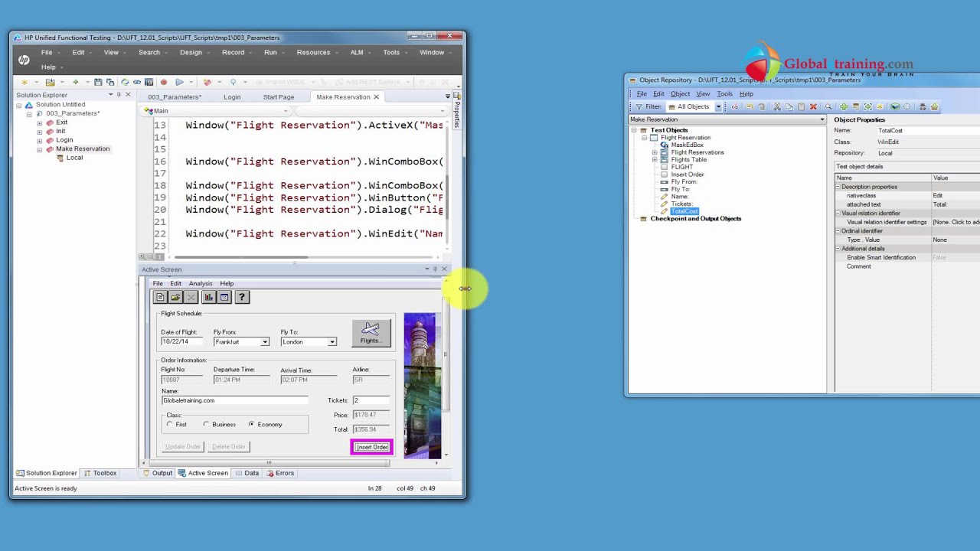Click the Properties side tab in UFT

click(457, 109)
